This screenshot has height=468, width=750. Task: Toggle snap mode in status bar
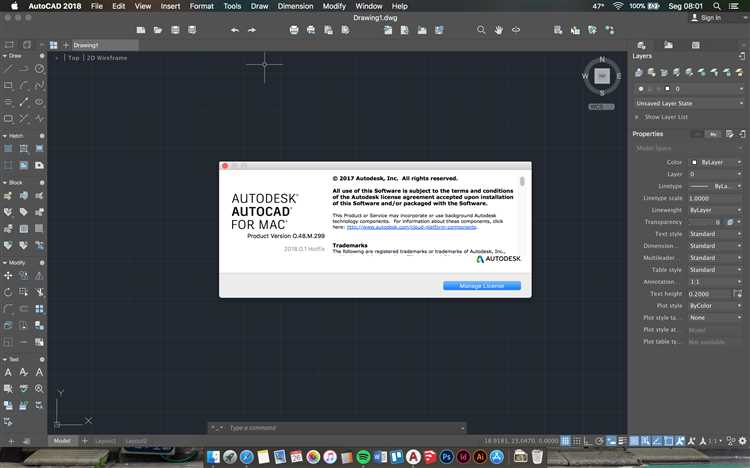pos(577,441)
